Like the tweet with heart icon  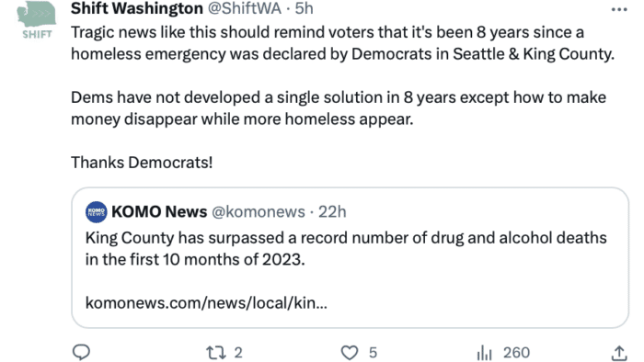point(350,353)
